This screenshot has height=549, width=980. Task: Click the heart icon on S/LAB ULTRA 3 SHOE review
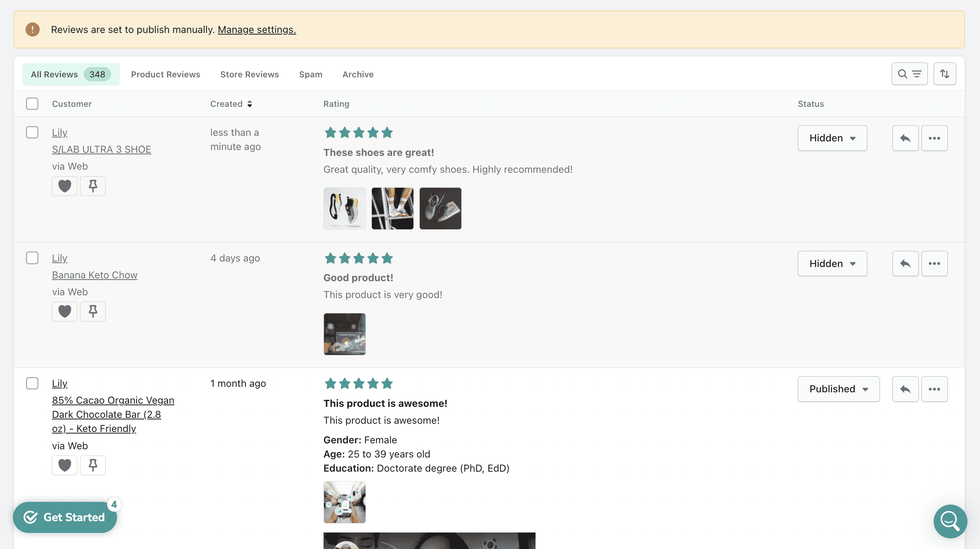click(64, 186)
